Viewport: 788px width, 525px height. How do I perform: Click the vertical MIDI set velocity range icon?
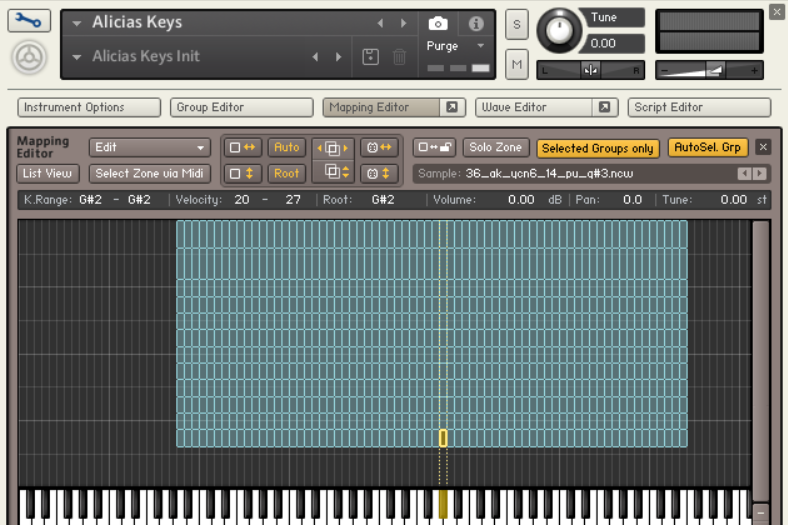pos(379,174)
